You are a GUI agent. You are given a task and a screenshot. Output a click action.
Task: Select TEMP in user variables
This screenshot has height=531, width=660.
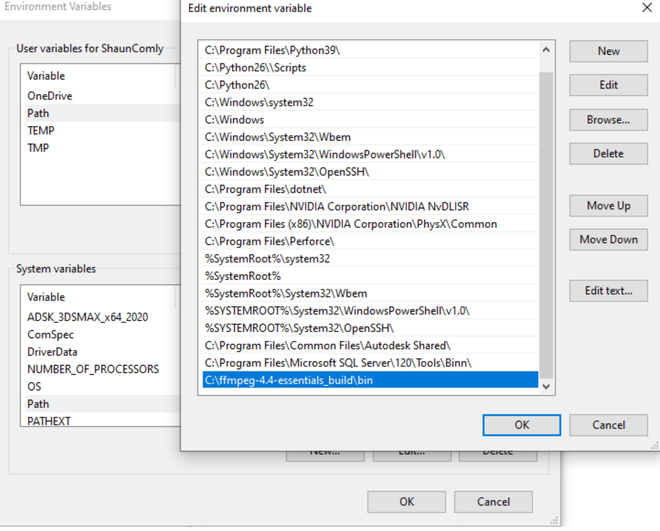(x=103, y=130)
